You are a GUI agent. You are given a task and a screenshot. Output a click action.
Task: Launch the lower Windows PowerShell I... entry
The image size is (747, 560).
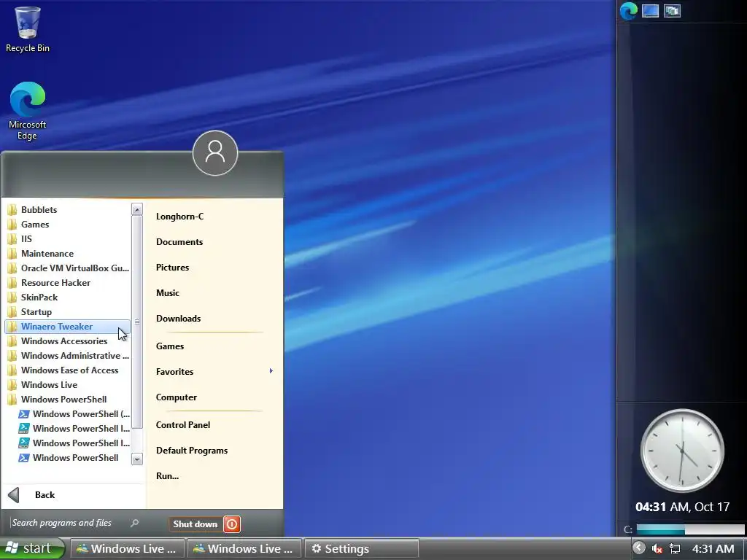click(x=73, y=443)
